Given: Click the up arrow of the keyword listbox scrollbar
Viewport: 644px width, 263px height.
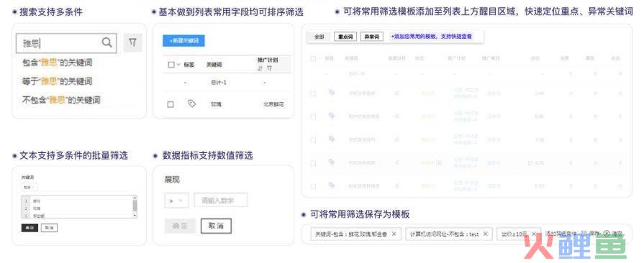Looking at the screenshot, I should [x=135, y=198].
